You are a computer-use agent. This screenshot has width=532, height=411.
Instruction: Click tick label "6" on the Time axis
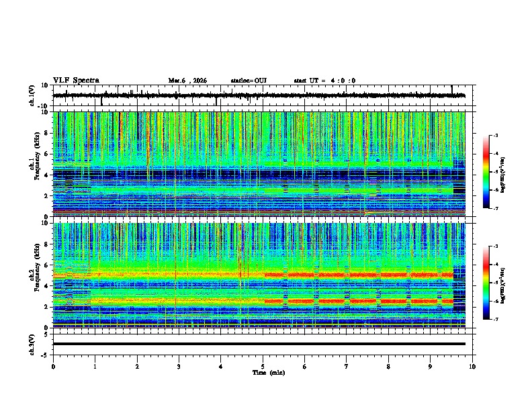coord(304,367)
